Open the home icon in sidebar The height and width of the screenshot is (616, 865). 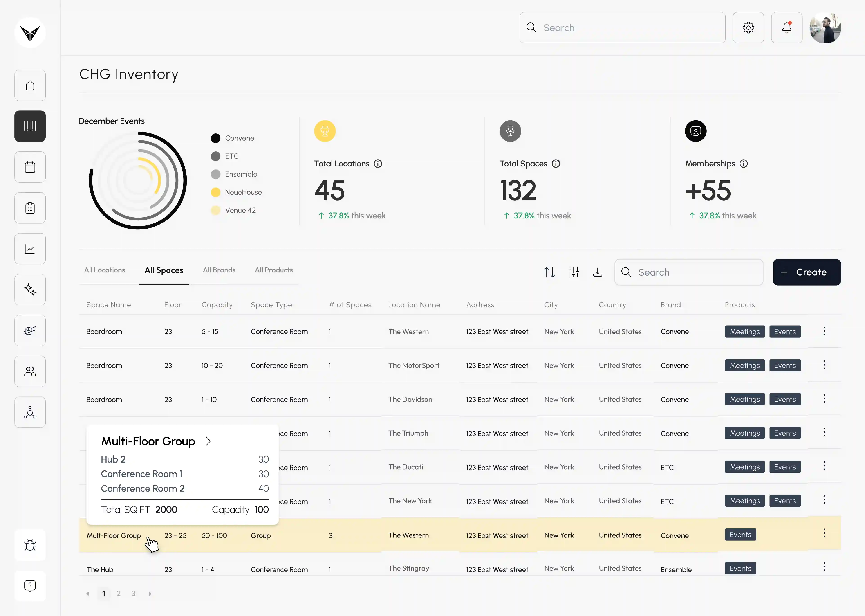click(30, 85)
